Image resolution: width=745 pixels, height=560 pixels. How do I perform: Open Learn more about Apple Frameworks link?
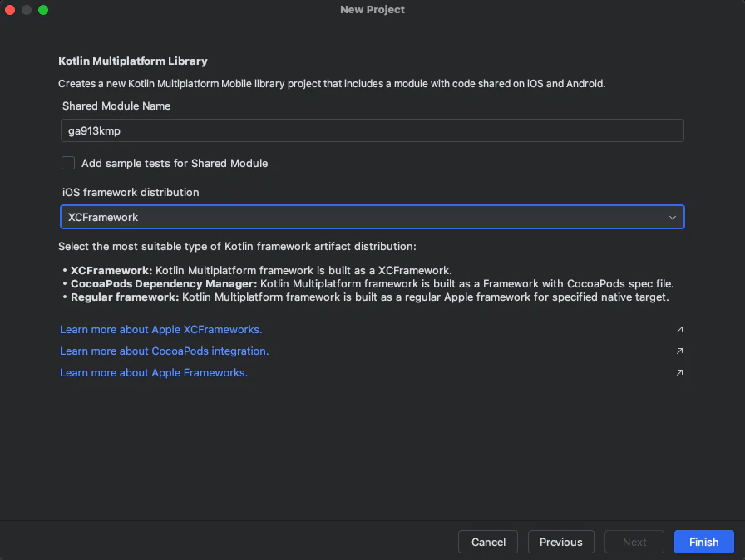[x=154, y=372]
